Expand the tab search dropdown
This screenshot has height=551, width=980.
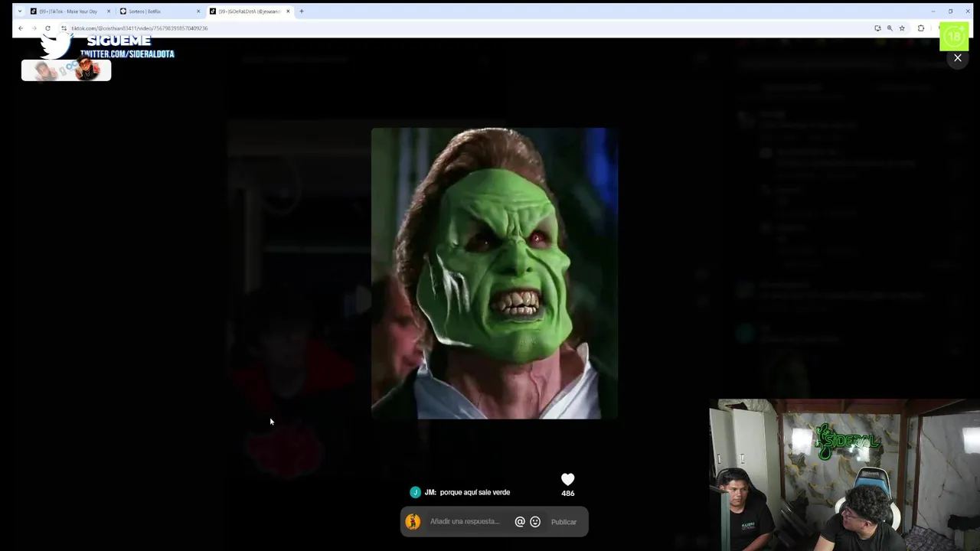(x=20, y=11)
